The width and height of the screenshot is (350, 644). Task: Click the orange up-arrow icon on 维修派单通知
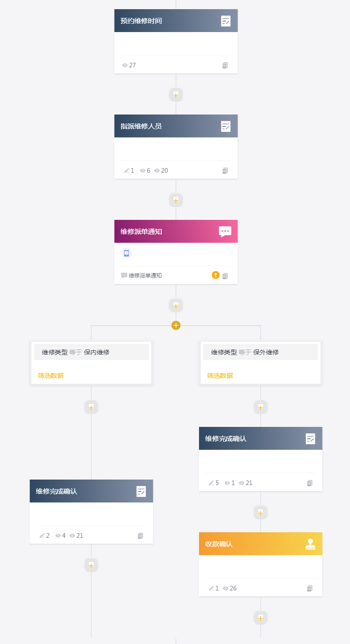click(x=215, y=275)
